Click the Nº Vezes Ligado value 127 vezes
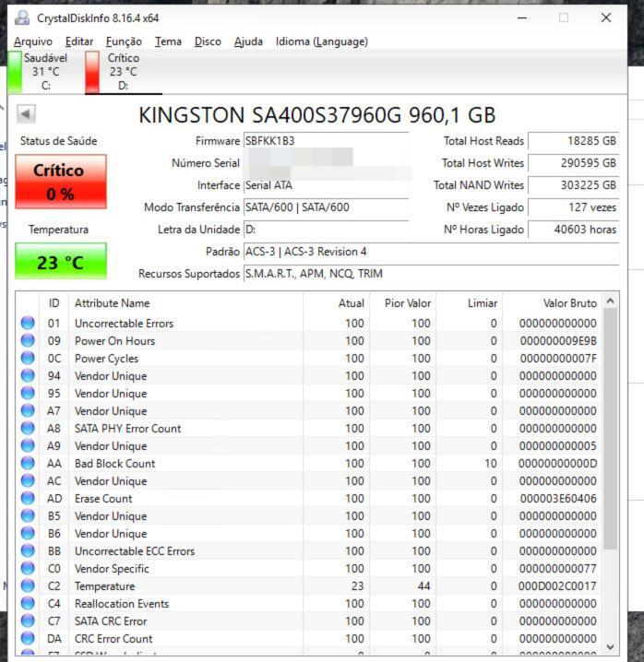 574,207
